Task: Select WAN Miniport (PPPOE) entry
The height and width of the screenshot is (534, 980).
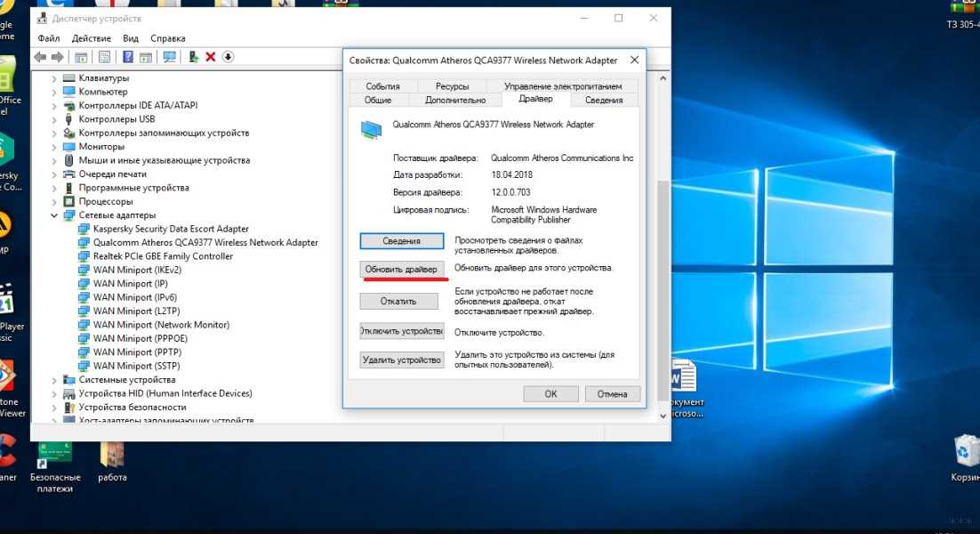Action: [x=140, y=339]
